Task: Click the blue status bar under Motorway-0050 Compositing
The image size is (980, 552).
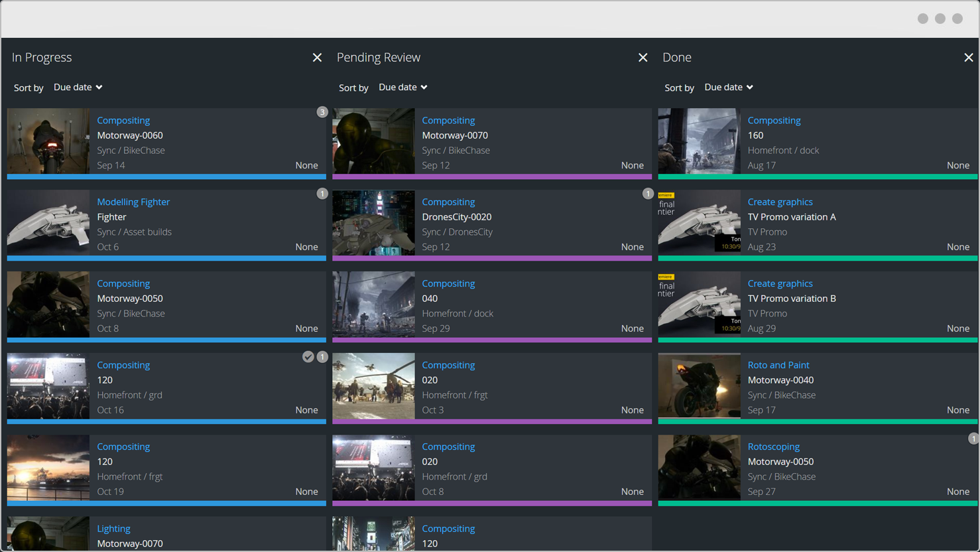Action: (x=166, y=340)
